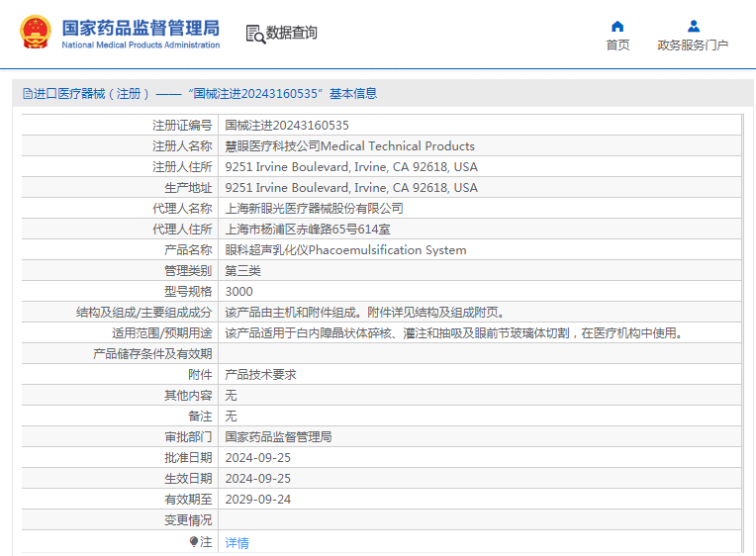
Task: Click the 有效期至 row label
Action: (188, 499)
